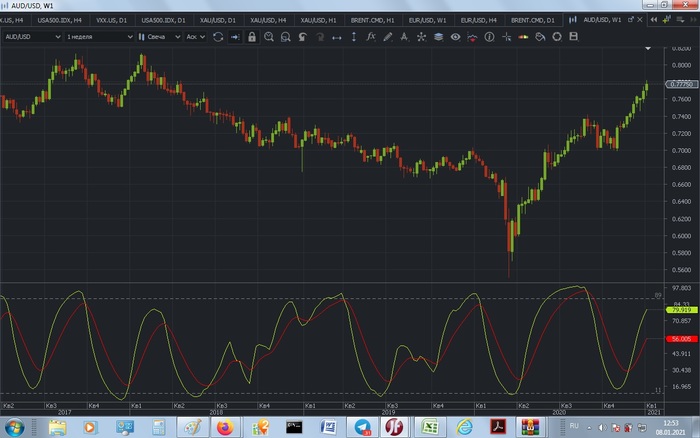Click the save chart floppy icon
The width and height of the screenshot is (700, 438).
(x=574, y=37)
